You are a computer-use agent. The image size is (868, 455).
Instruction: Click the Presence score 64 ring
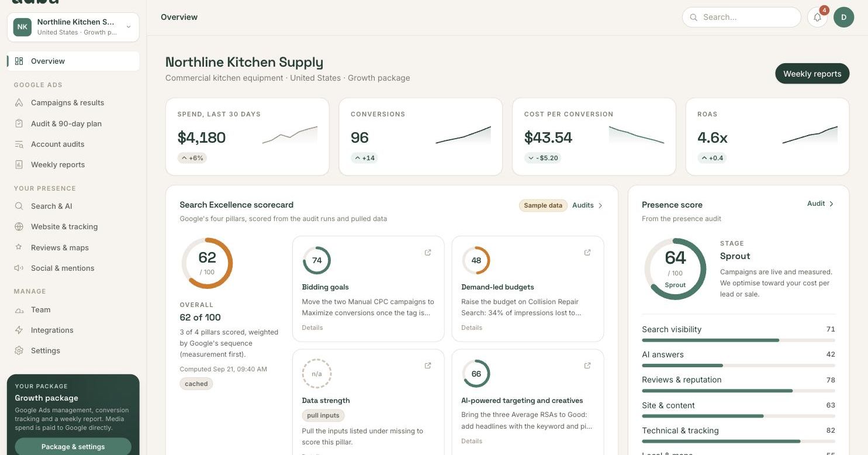pos(675,269)
